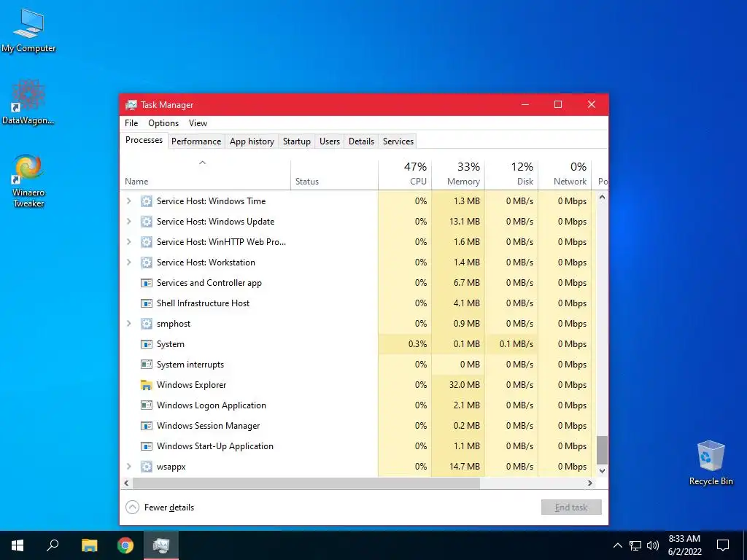The image size is (747, 560).
Task: Click the vertical scrollbar down arrow
Action: pos(602,470)
